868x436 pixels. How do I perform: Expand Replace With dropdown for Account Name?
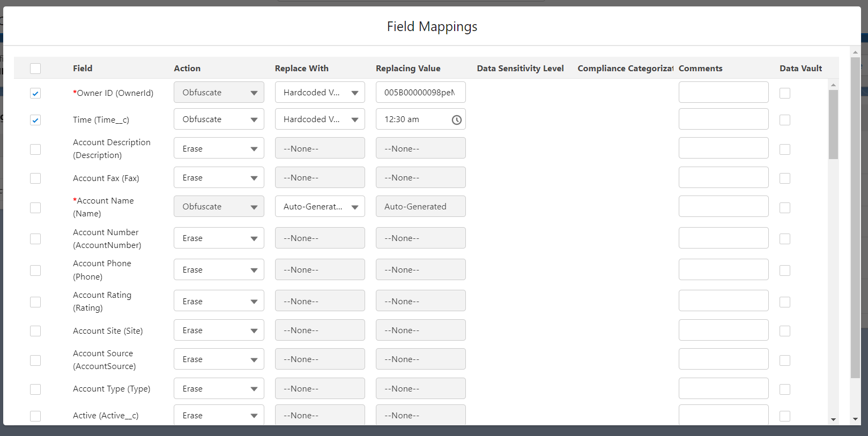(x=320, y=207)
